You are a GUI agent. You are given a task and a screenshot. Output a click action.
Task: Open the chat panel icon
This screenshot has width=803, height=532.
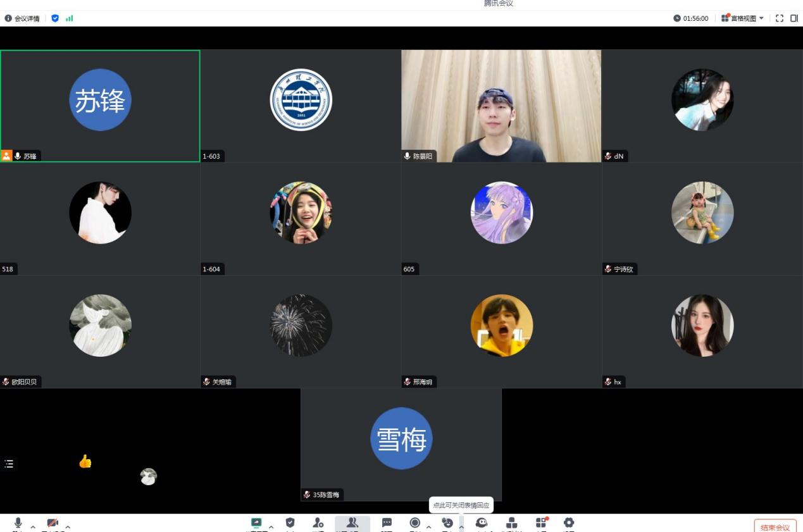387,523
